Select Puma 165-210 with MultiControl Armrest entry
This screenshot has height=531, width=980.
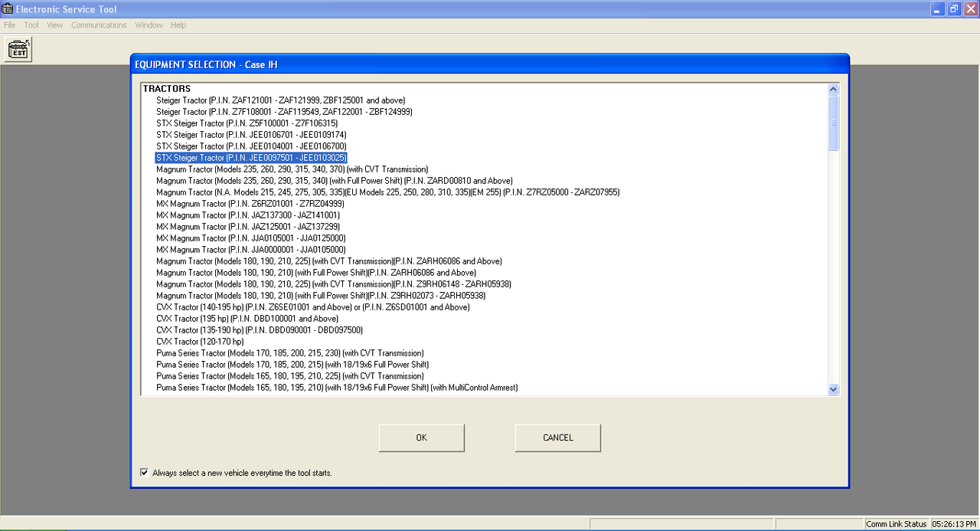(x=337, y=388)
